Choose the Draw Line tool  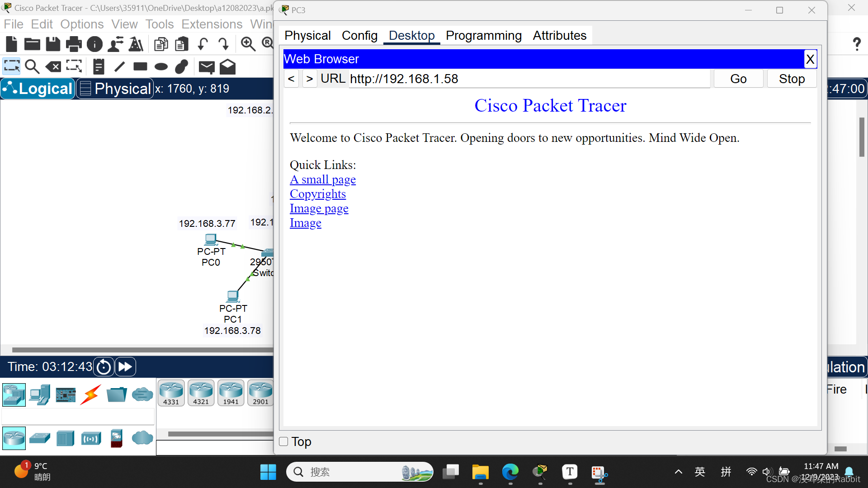(119, 66)
